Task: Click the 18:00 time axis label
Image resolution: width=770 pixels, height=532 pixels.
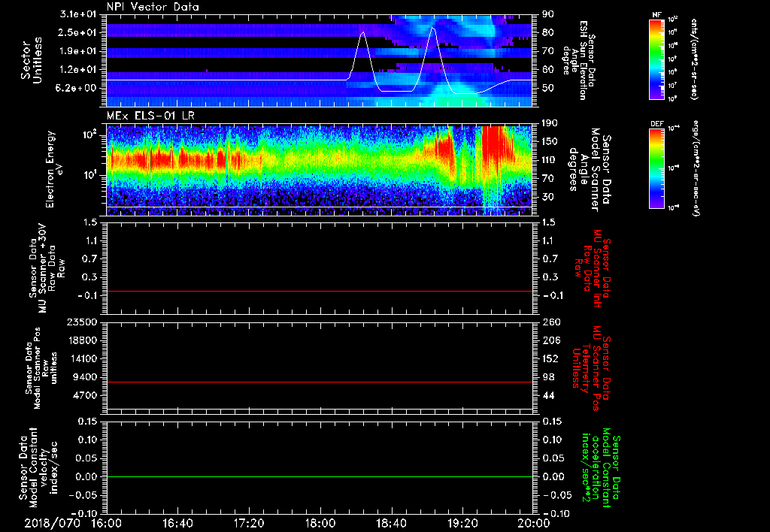Action: tap(320, 523)
